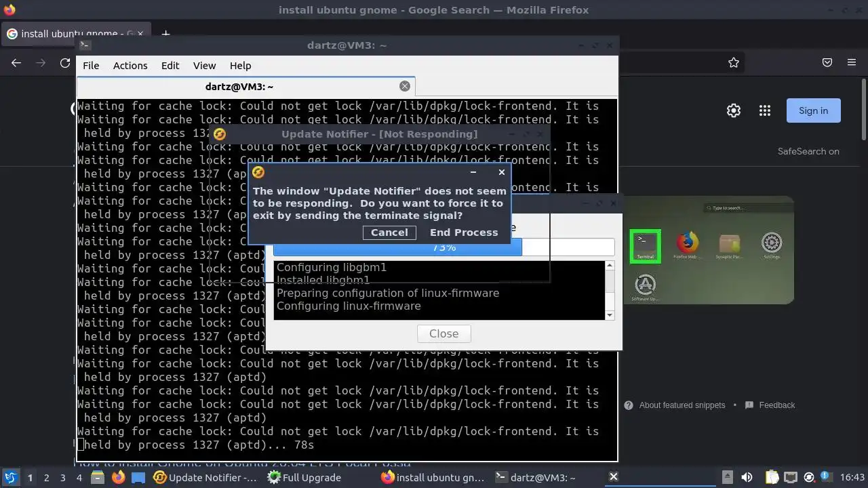
Task: Open the featured snippet image thumbnail
Action: point(709,250)
